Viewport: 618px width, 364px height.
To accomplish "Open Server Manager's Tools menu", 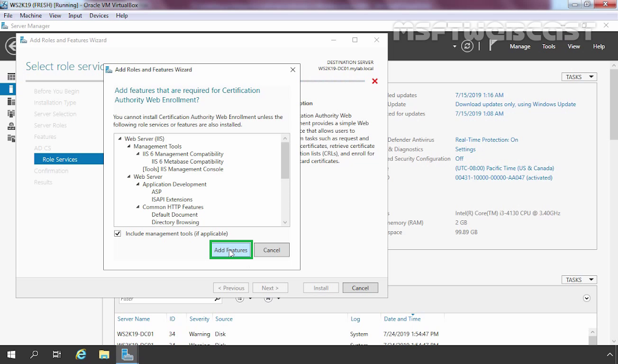I will pos(549,46).
